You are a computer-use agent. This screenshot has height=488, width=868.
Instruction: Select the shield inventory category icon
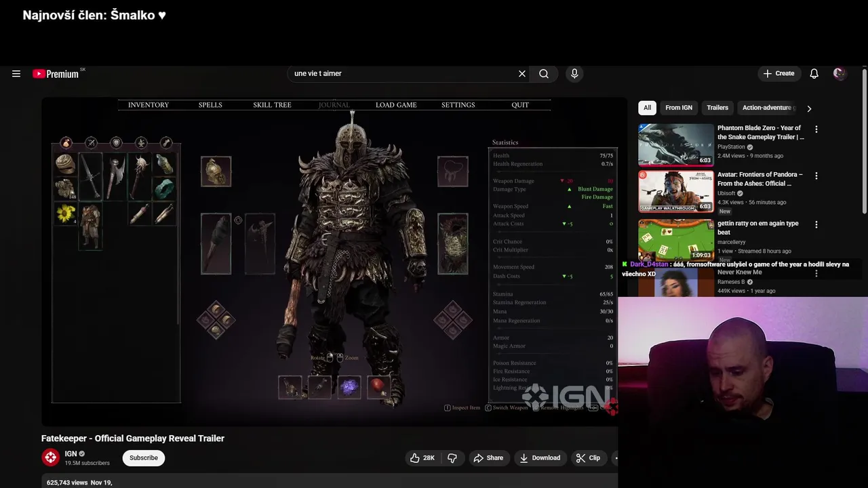click(x=116, y=143)
